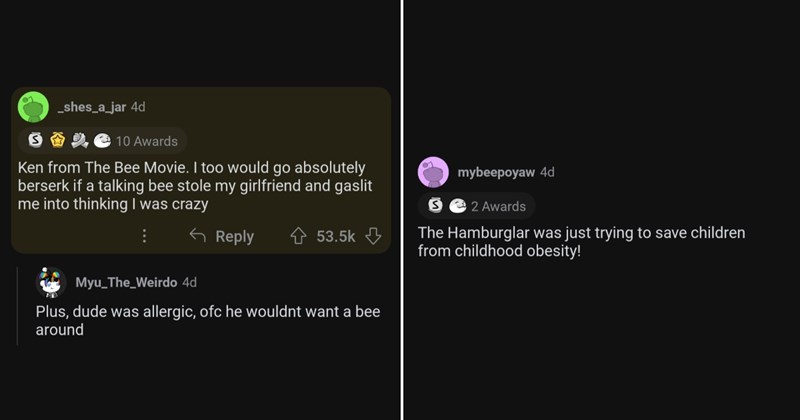Click Myu_The_Weirdo's avatar picture
Image resolution: width=800 pixels, height=420 pixels.
pos(51,282)
